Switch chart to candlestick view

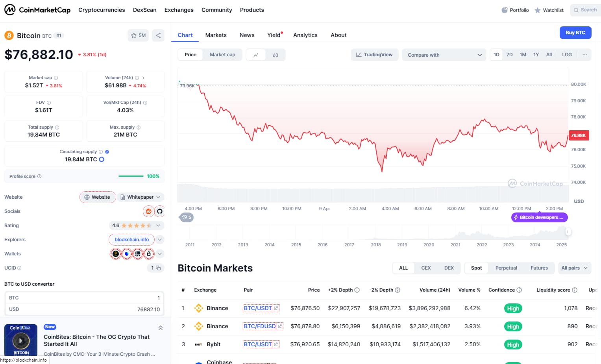(275, 55)
